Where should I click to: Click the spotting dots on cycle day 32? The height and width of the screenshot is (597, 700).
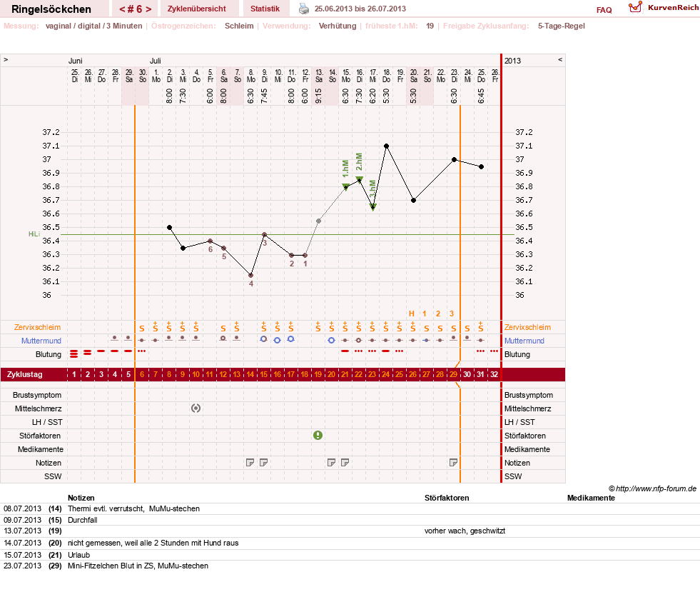coord(494,351)
